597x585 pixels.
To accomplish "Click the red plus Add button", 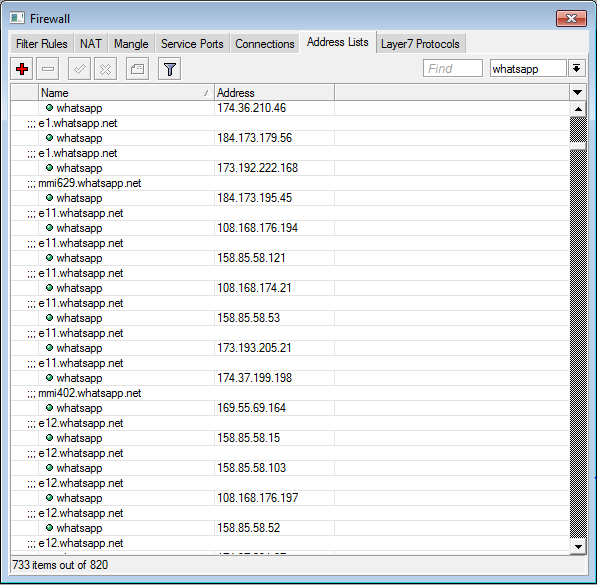I will (22, 69).
